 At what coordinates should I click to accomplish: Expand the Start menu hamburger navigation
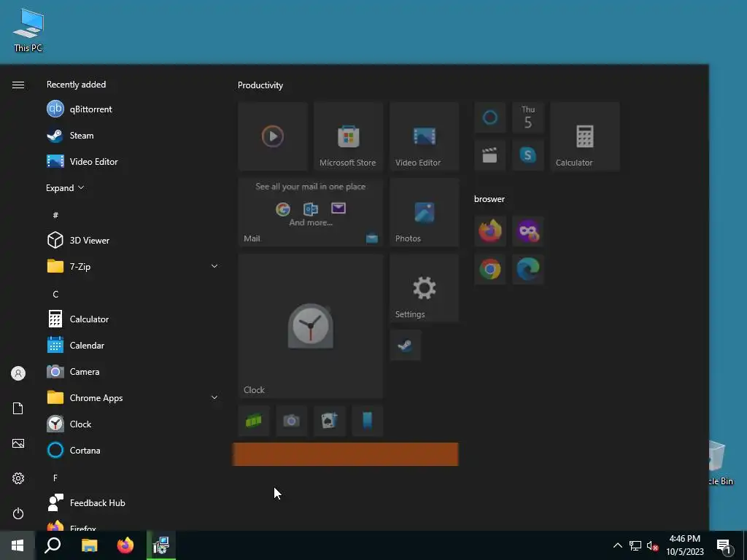[x=18, y=85]
